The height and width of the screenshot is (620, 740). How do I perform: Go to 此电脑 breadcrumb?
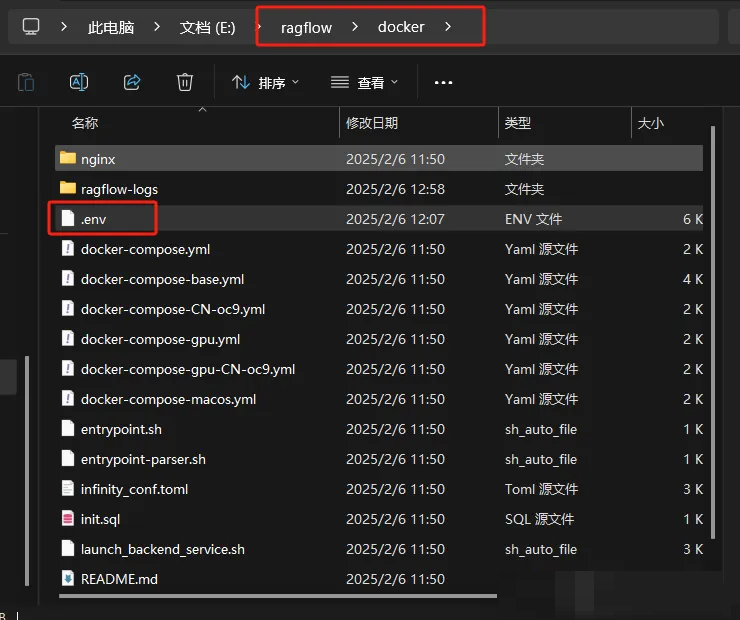click(111, 27)
